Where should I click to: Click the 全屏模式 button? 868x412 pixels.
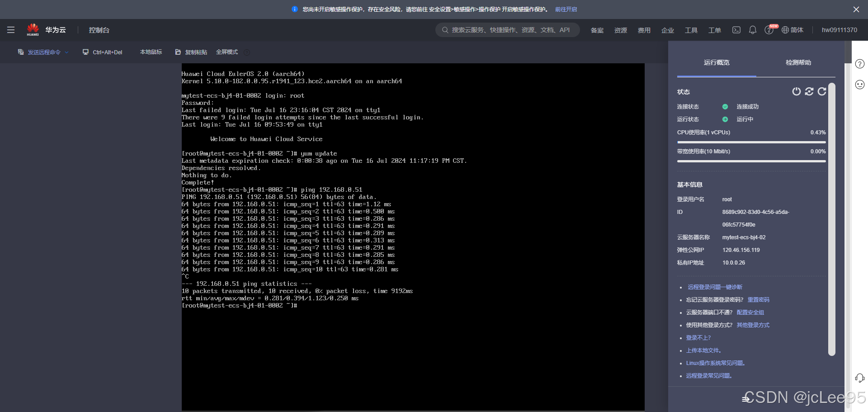tap(227, 52)
